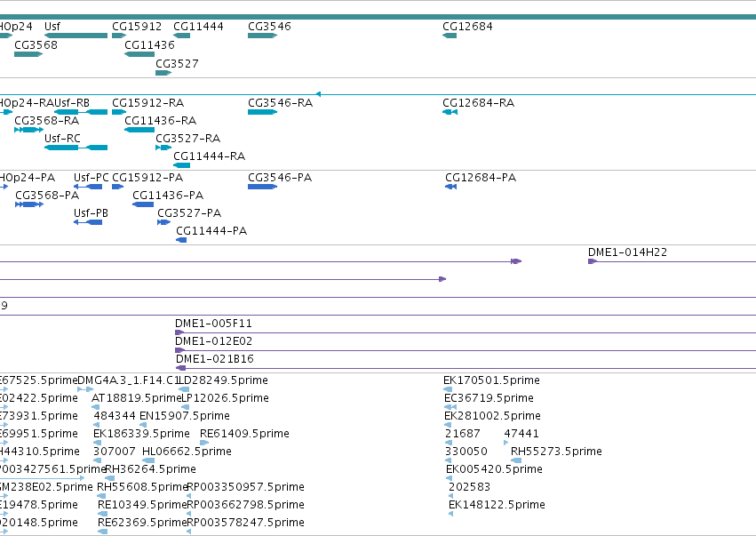Image resolution: width=756 pixels, height=536 pixels.
Task: Click the DME1-012E02 clone label
Action: [x=213, y=341]
